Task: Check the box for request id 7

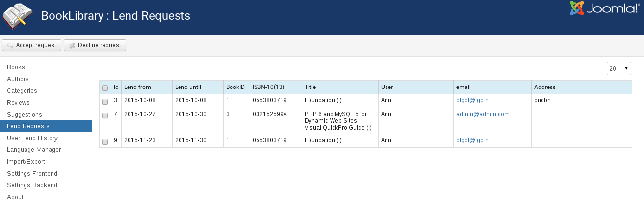Action: [105, 116]
